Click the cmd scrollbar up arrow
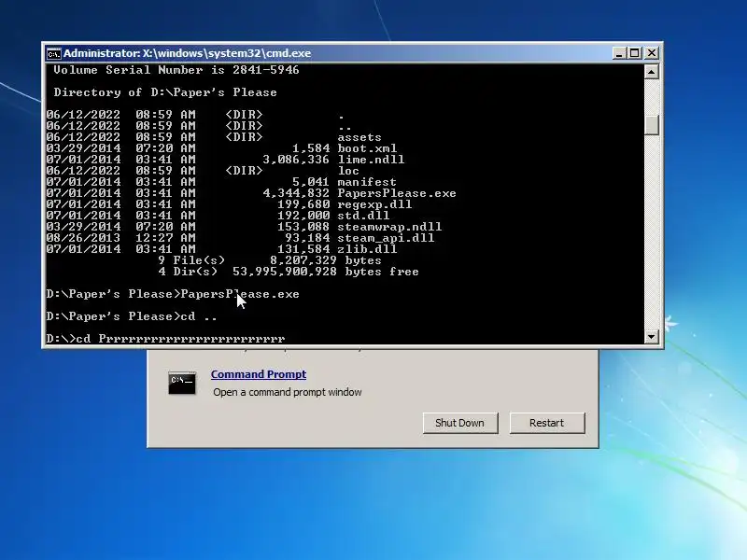The image size is (747, 560). [x=651, y=72]
